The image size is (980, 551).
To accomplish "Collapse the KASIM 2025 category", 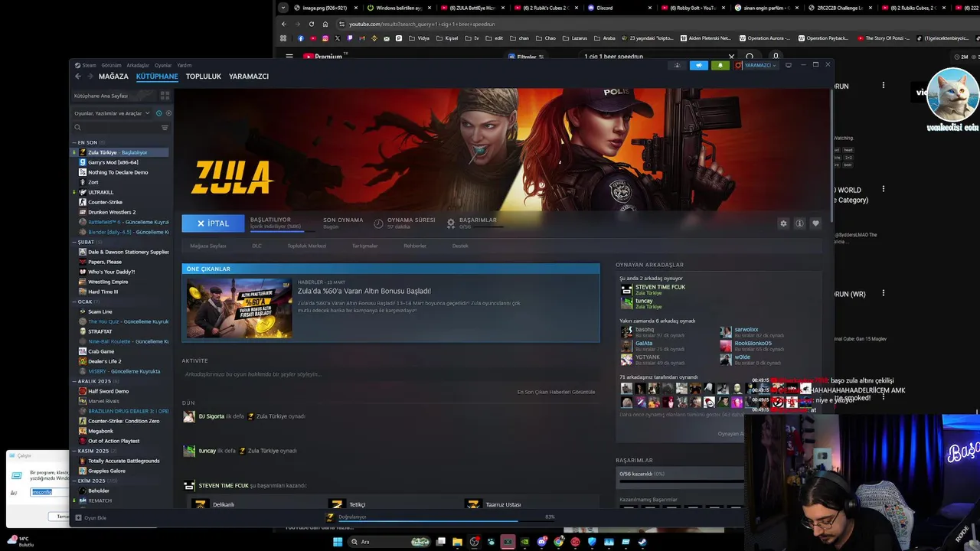I will pos(92,451).
